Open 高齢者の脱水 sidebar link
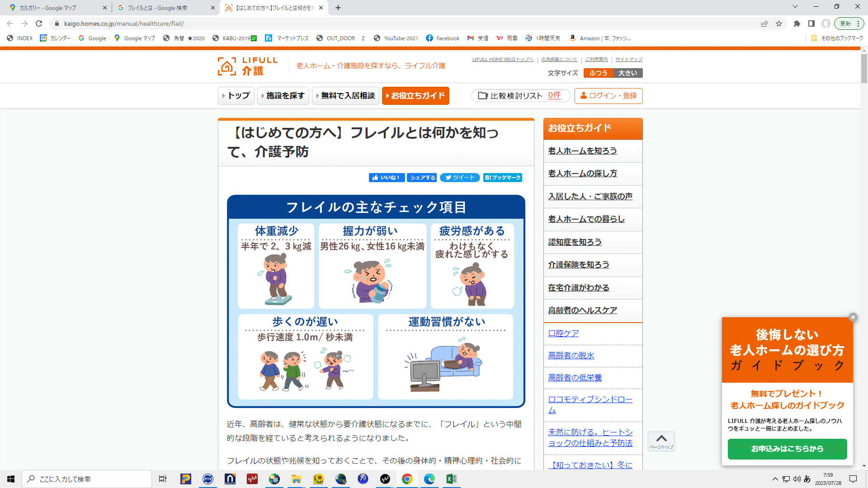The width and height of the screenshot is (868, 488). click(571, 356)
